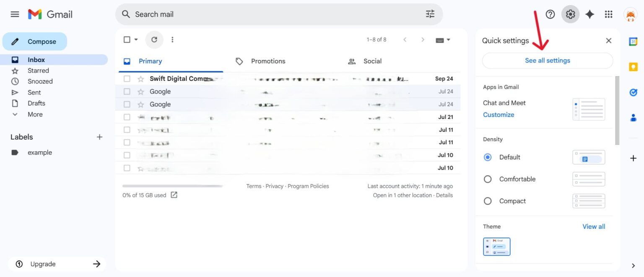644x277 pixels.
Task: Open Contacts in the side panel
Action: [634, 118]
